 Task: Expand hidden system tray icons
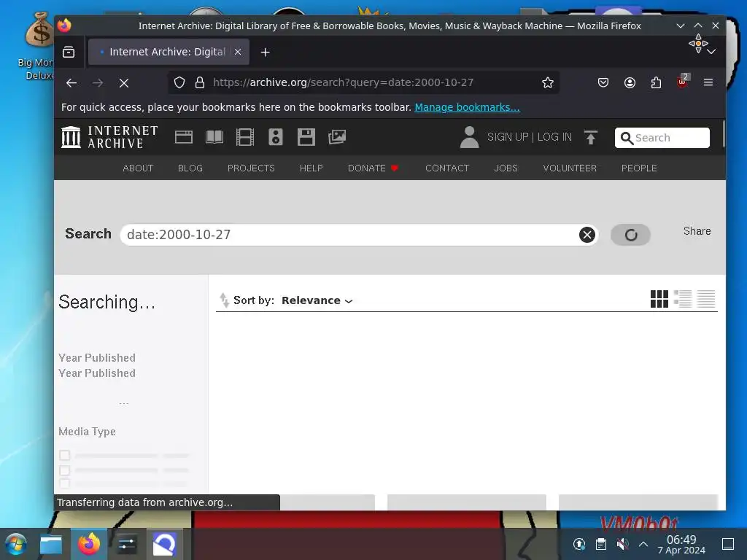pos(643,544)
